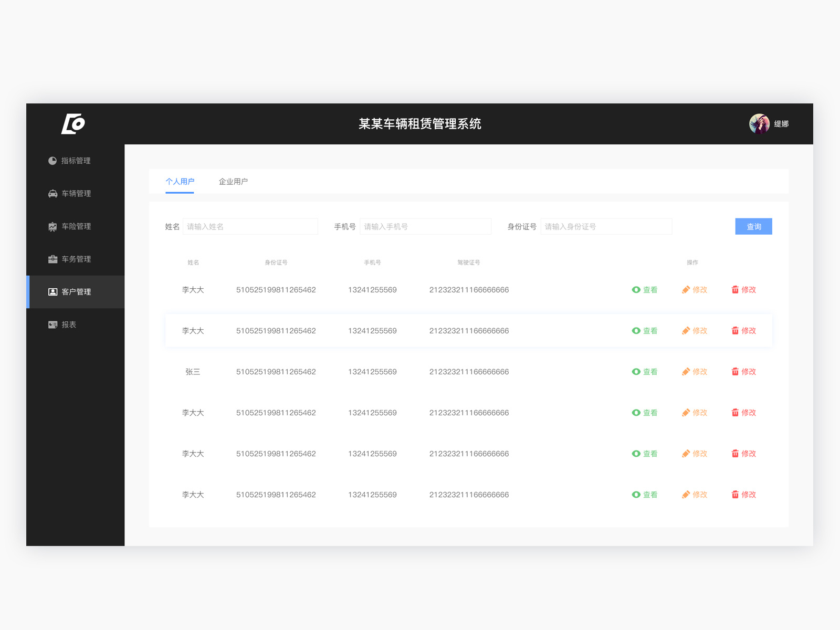Image resolution: width=840 pixels, height=630 pixels.
Task: Click the 查看 link in 张三's row
Action: point(649,371)
